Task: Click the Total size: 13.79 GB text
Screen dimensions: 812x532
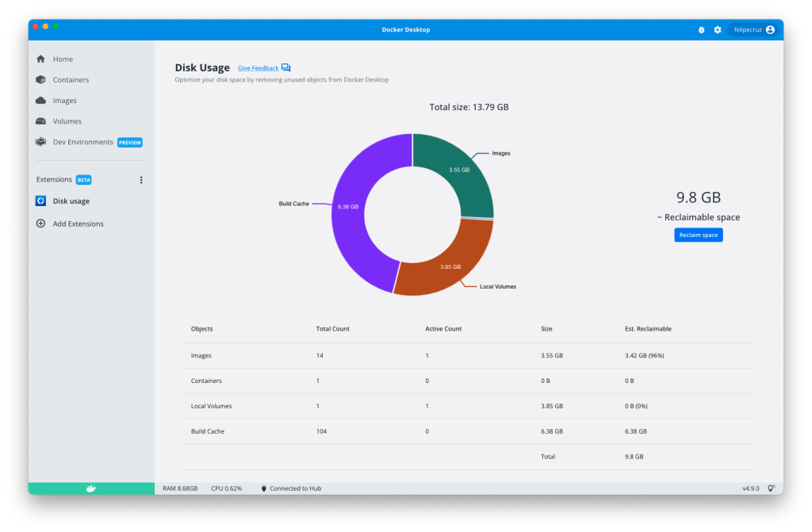Action: (x=469, y=107)
